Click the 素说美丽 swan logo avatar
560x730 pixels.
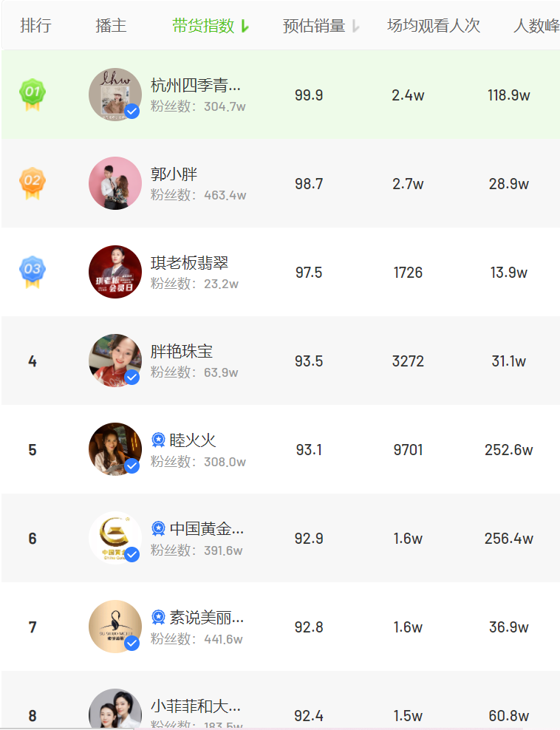[x=115, y=626]
